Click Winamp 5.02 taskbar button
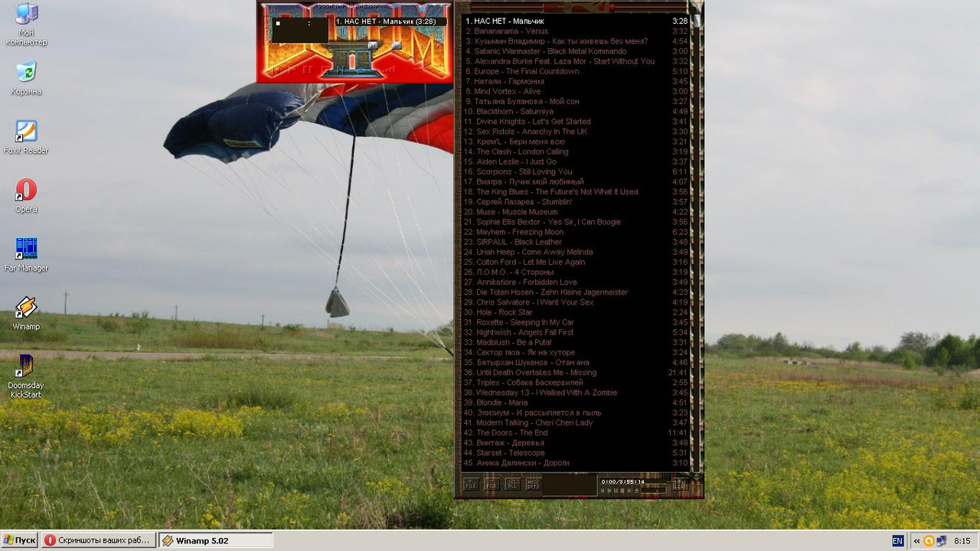The height and width of the screenshot is (551, 980). pyautogui.click(x=216, y=540)
